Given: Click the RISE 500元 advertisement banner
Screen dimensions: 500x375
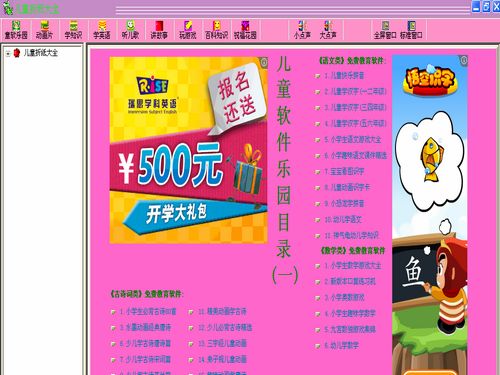Looking at the screenshot, I should point(189,150).
